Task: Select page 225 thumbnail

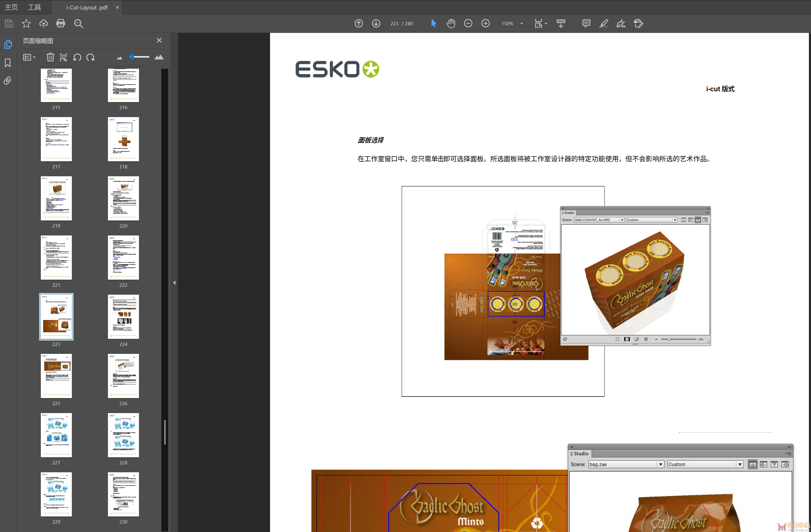Action: (56, 376)
